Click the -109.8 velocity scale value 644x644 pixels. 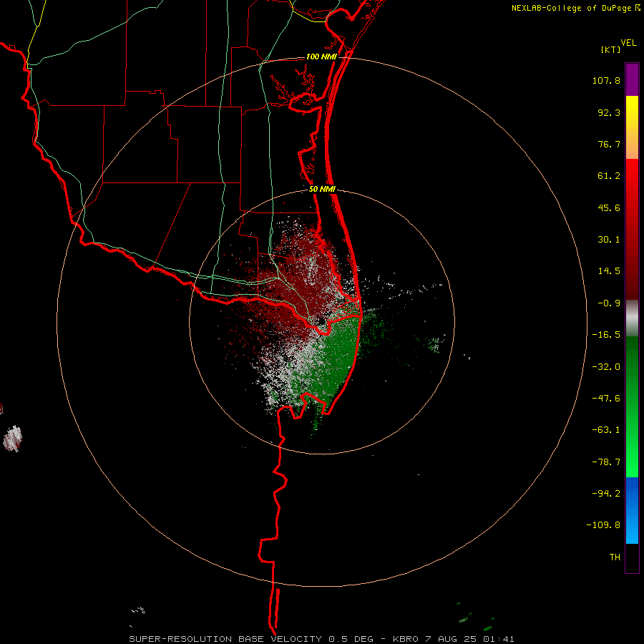(603, 525)
